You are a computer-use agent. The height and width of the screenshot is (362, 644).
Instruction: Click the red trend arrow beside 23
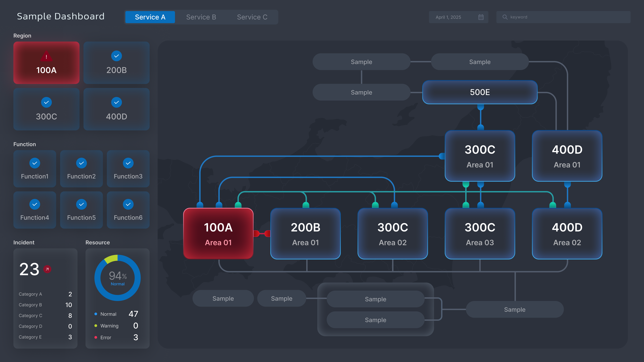[x=47, y=269]
